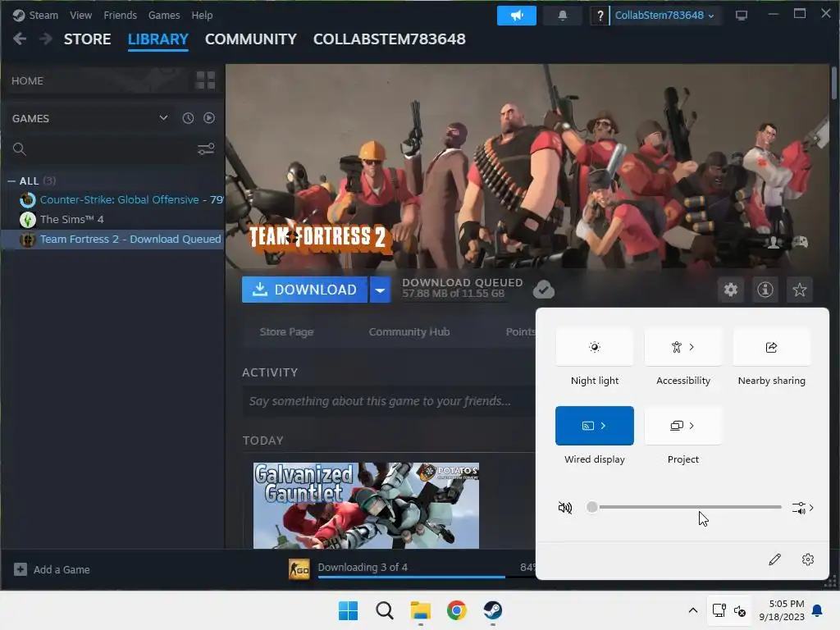Click the library search magnifier icon

click(20, 149)
